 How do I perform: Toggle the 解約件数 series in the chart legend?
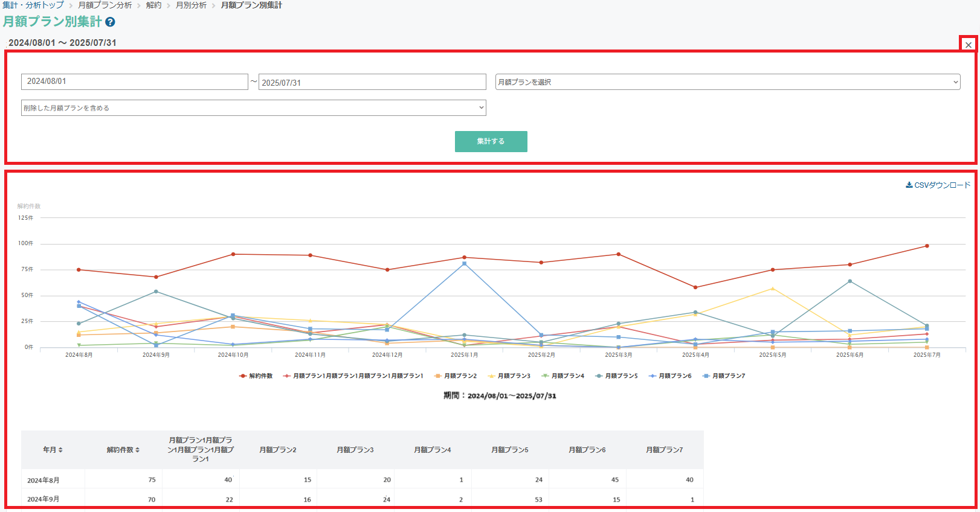point(256,376)
